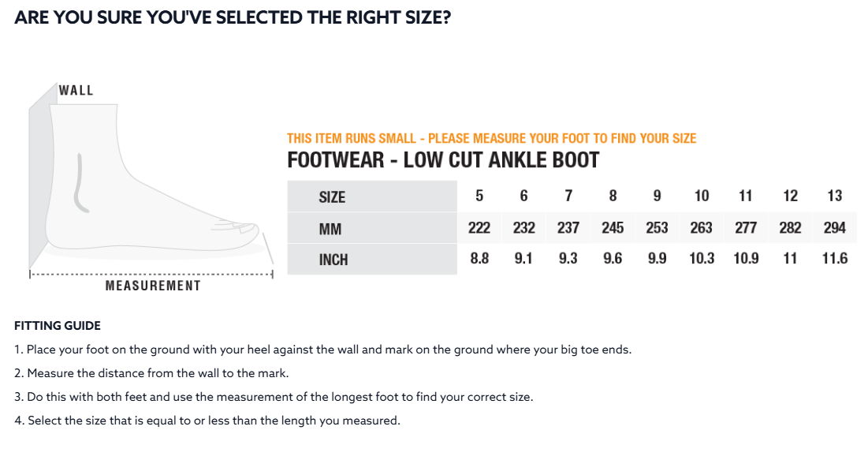Select the SIZE row header
This screenshot has height=460, width=868.
coord(332,197)
